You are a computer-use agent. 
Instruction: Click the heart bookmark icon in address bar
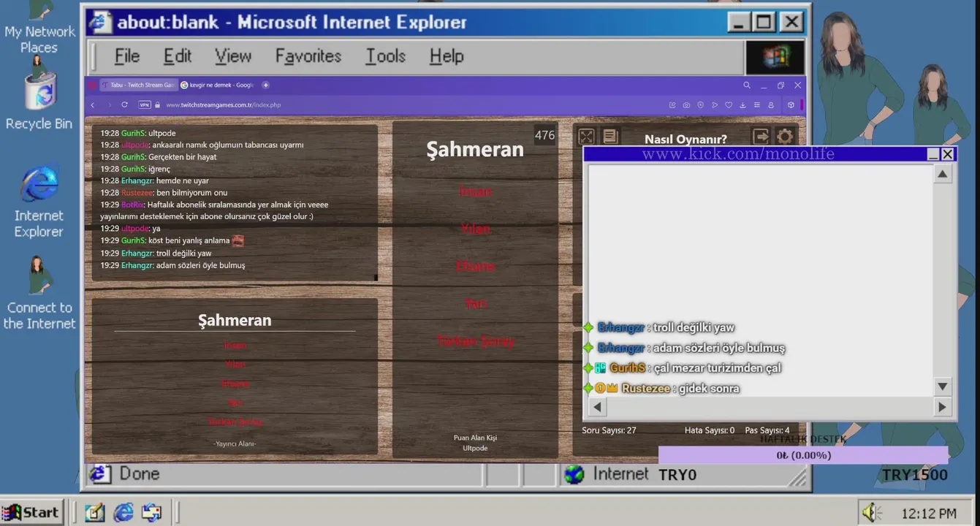(729, 105)
